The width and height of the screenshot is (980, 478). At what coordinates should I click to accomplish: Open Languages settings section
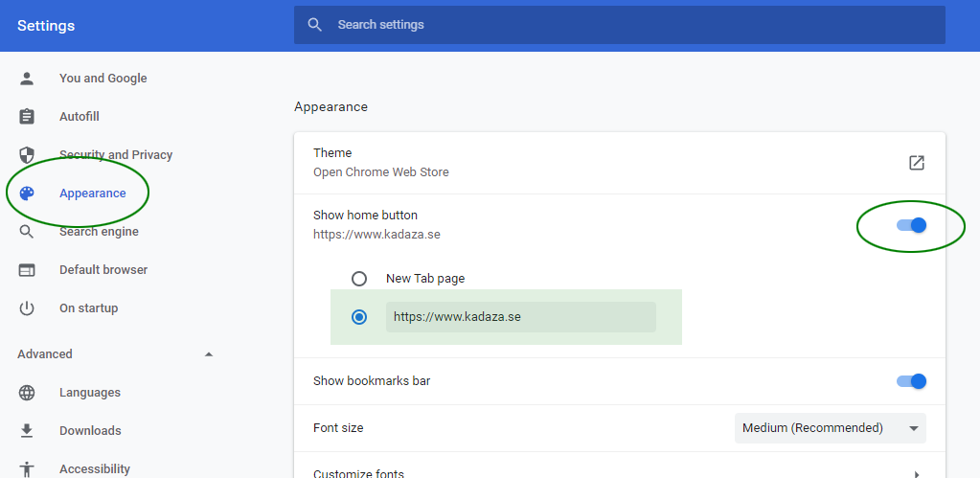coord(90,393)
